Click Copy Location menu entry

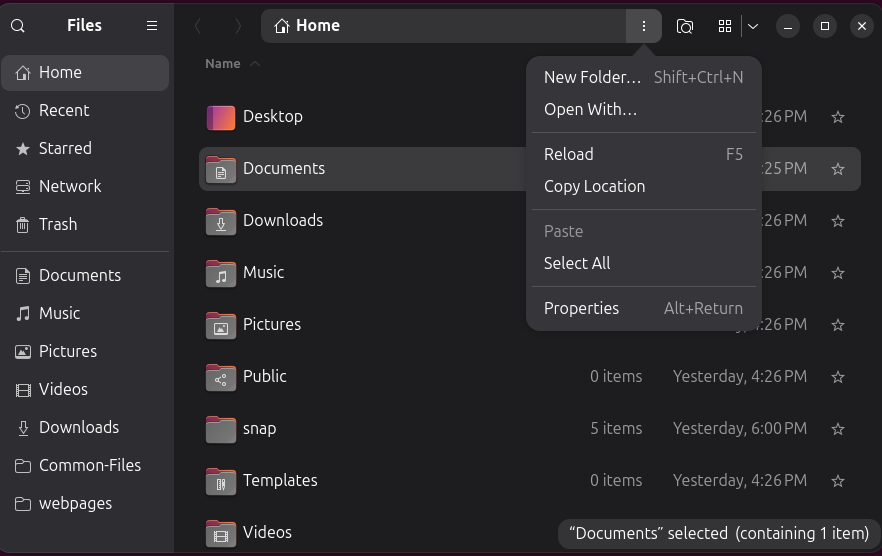pyautogui.click(x=594, y=186)
